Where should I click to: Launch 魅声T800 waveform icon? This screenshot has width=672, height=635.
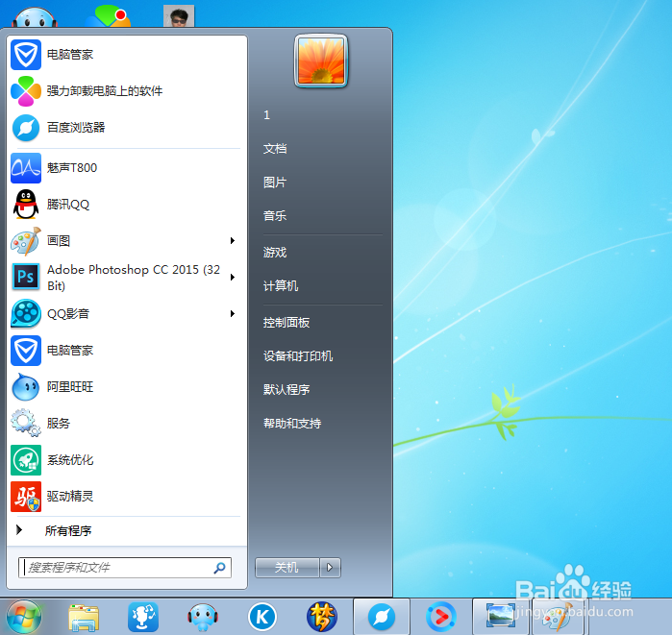[x=26, y=168]
